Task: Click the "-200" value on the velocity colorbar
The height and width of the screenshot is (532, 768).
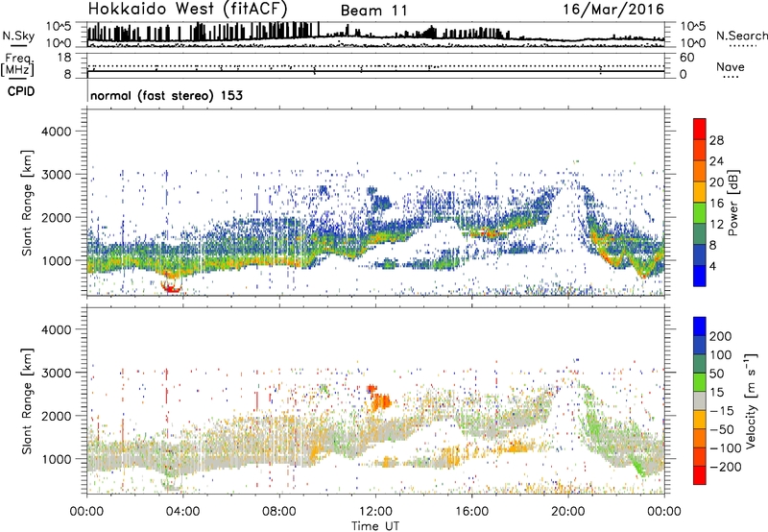Action: [726, 467]
